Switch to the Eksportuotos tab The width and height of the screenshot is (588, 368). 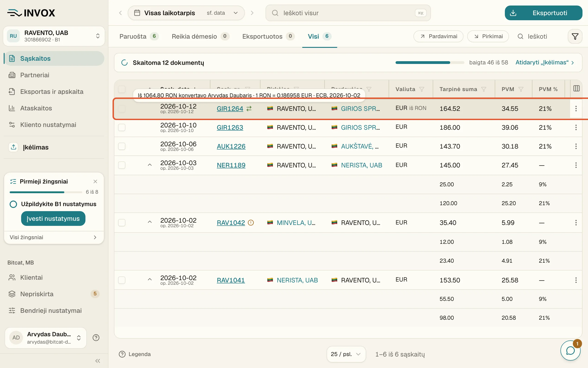click(268, 37)
